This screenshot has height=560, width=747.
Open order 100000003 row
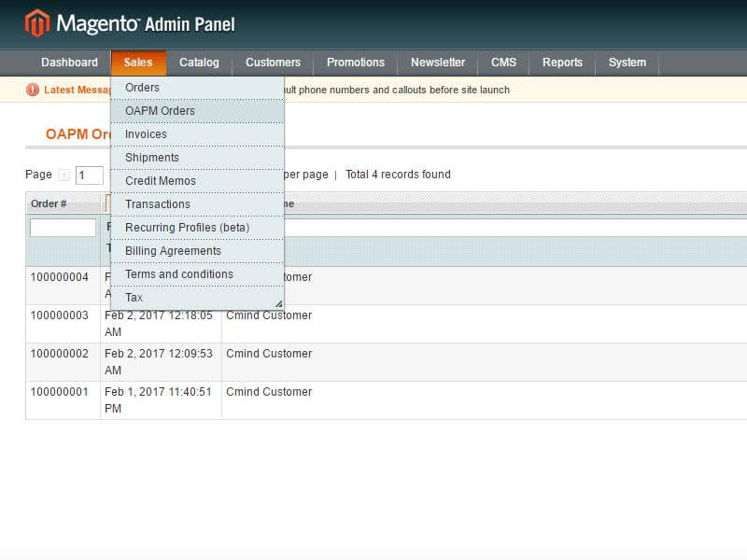click(x=60, y=315)
